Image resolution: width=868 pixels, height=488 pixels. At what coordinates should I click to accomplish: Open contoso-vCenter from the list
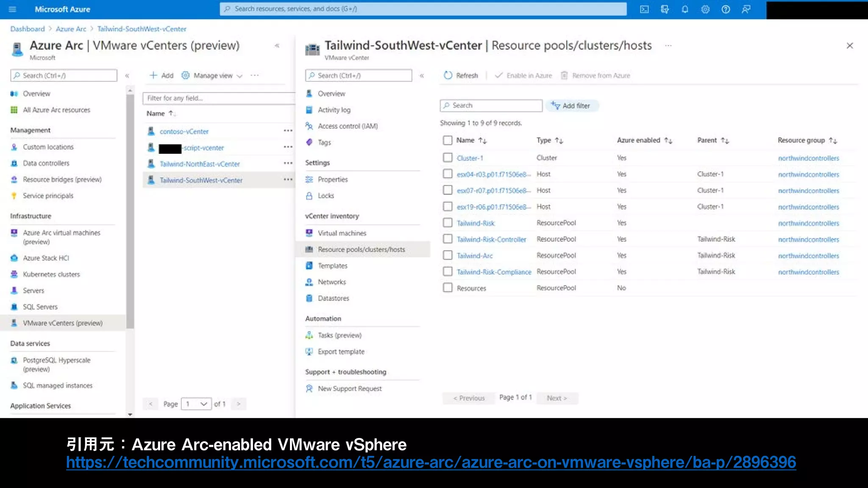coord(184,131)
